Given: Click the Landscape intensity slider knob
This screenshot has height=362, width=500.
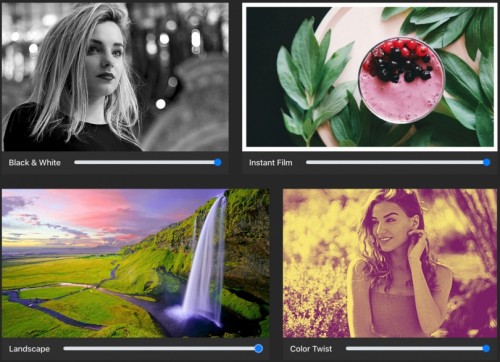Looking at the screenshot, I should 258,349.
